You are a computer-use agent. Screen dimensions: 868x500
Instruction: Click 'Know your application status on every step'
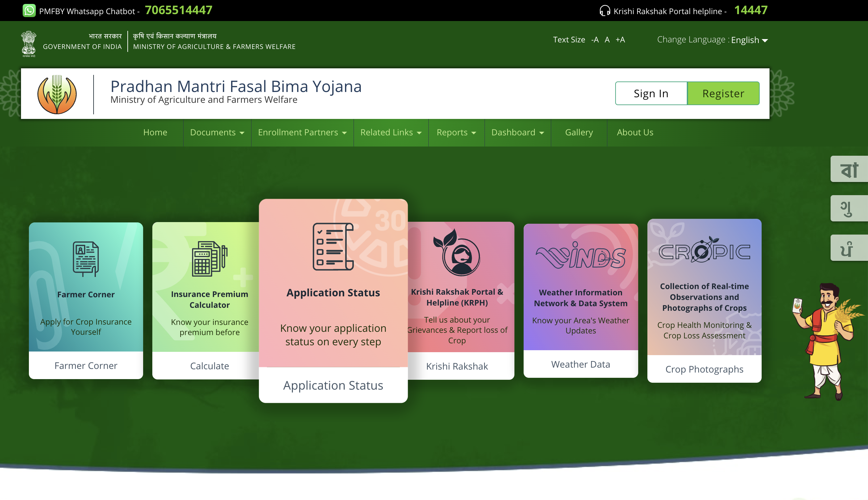tap(333, 335)
